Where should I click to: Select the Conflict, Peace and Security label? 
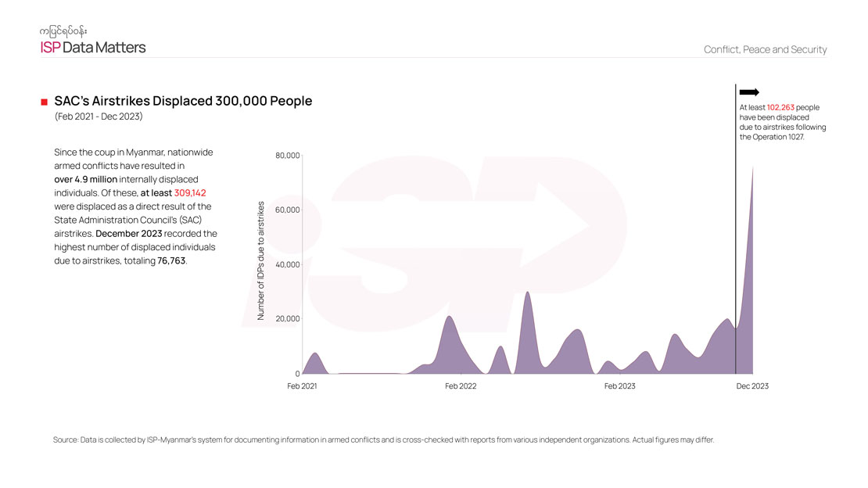[x=765, y=49]
